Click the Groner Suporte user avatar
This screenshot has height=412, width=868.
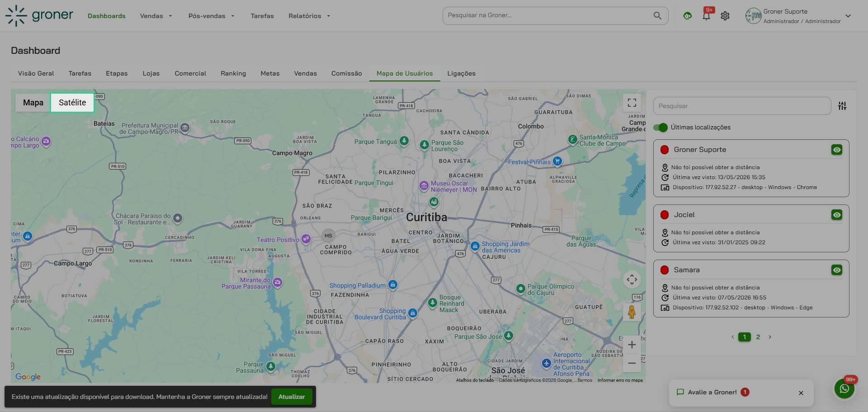click(753, 16)
